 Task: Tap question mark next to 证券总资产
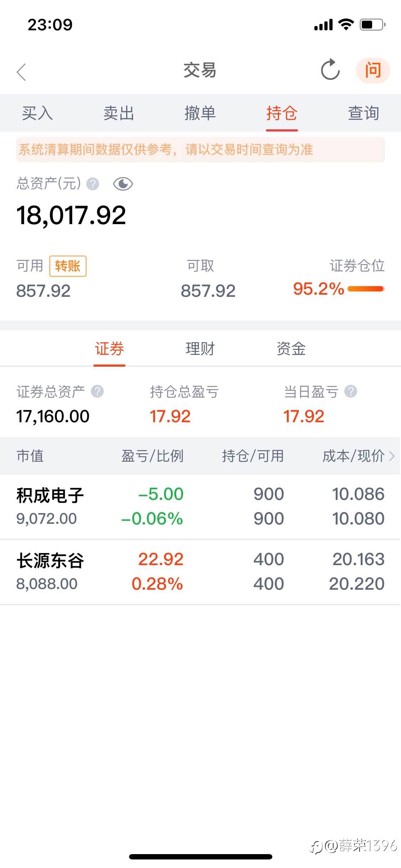pos(97,391)
